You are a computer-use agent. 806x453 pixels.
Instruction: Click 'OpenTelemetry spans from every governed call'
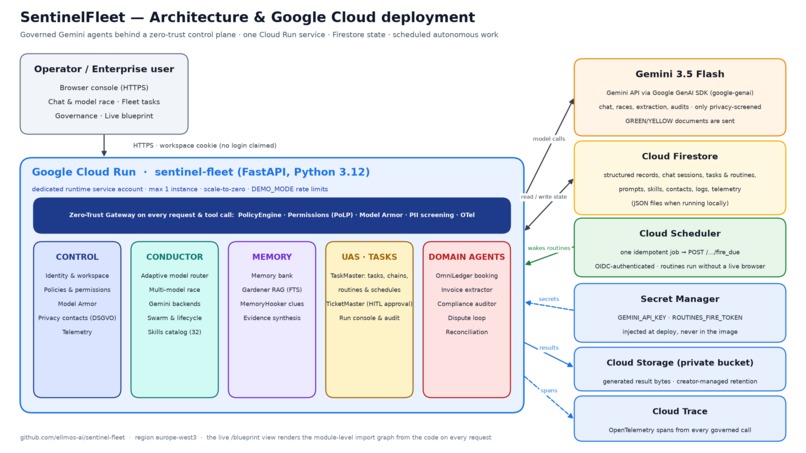coord(680,430)
